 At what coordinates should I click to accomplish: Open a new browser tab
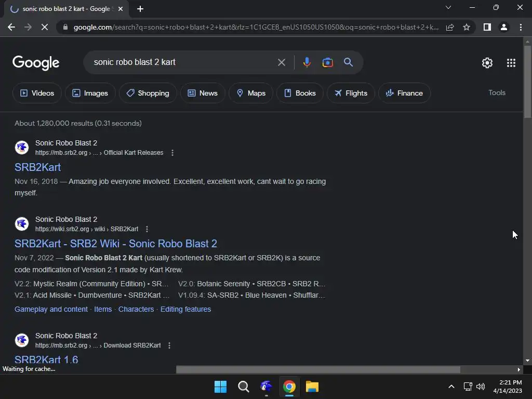140,9
